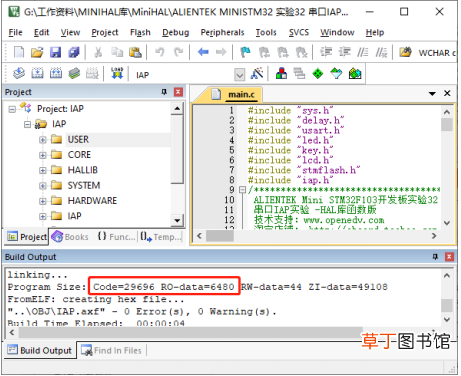Screen dimensions: 461x376
Task: Indent the selected lines with the indent icon
Action: 326,52
